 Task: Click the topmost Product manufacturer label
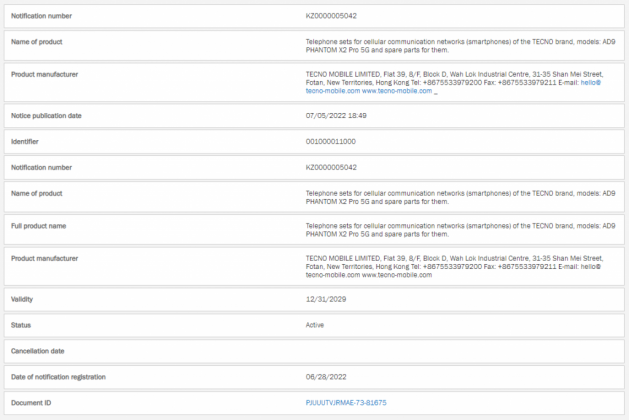pyautogui.click(x=44, y=74)
